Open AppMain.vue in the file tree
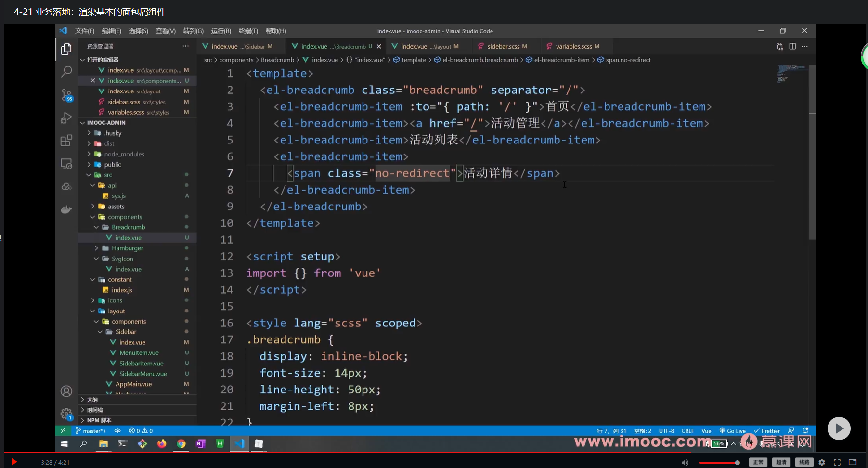 [133, 384]
